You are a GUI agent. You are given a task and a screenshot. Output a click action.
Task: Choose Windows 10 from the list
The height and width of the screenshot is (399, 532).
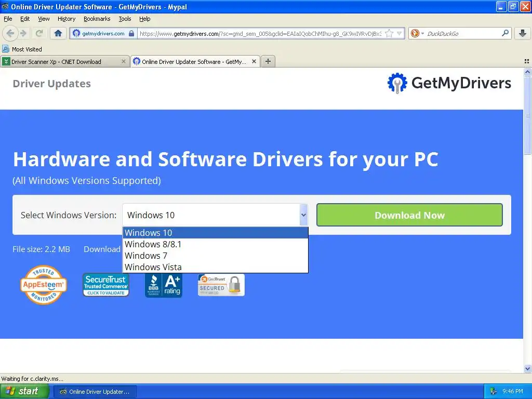pos(216,233)
